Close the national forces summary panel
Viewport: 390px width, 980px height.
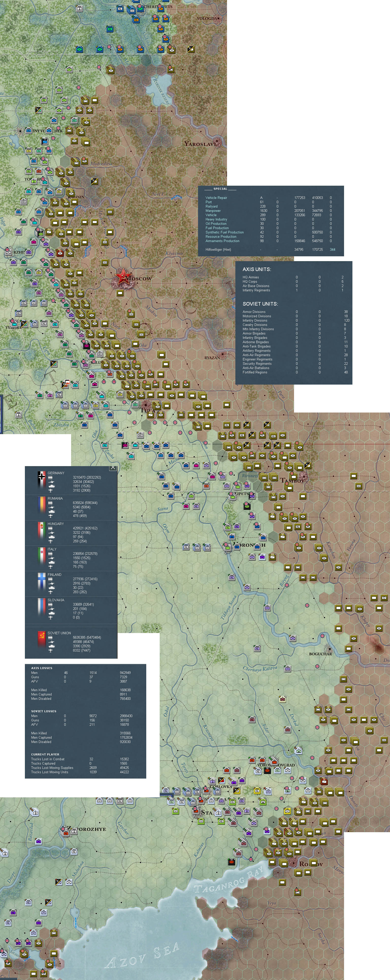tap(113, 468)
